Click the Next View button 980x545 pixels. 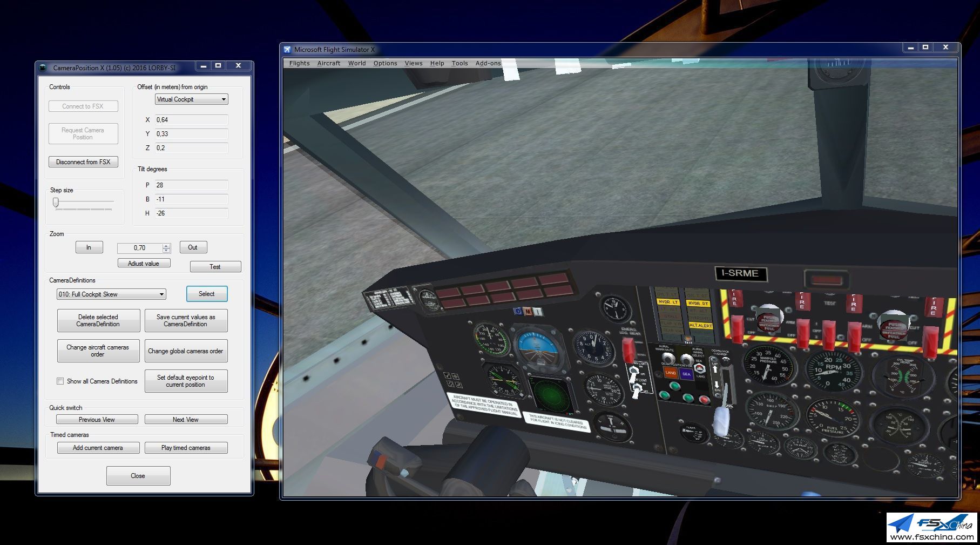pyautogui.click(x=186, y=420)
